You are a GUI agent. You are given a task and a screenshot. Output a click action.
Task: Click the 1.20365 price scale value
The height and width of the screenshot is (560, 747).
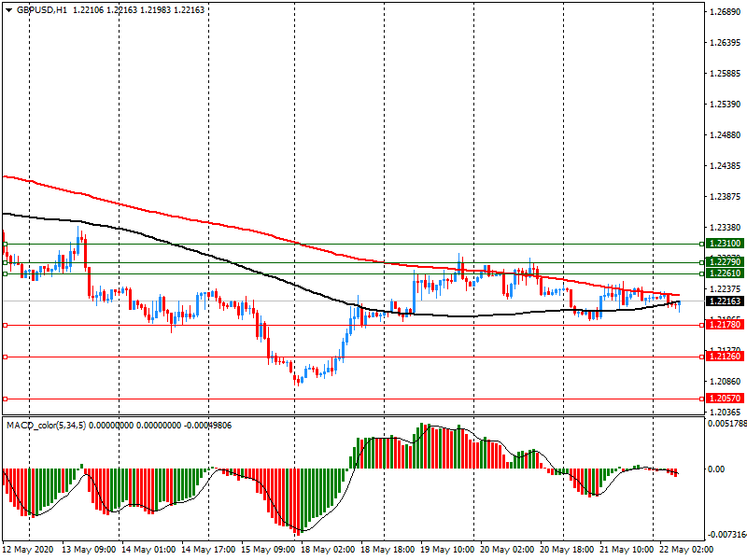pos(726,412)
